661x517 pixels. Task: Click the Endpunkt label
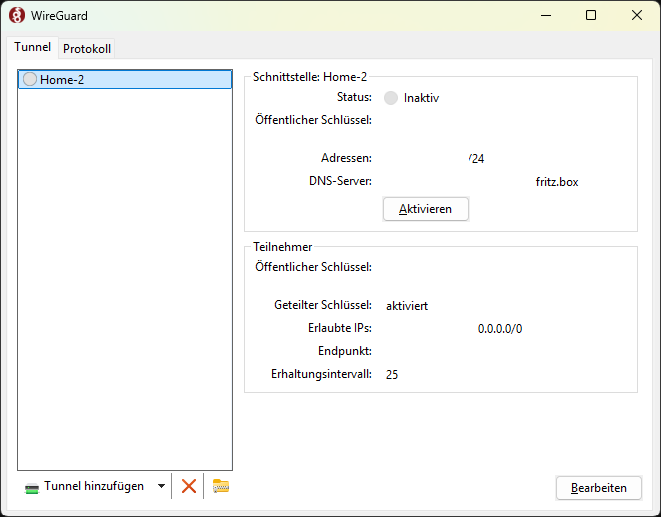(x=345, y=351)
